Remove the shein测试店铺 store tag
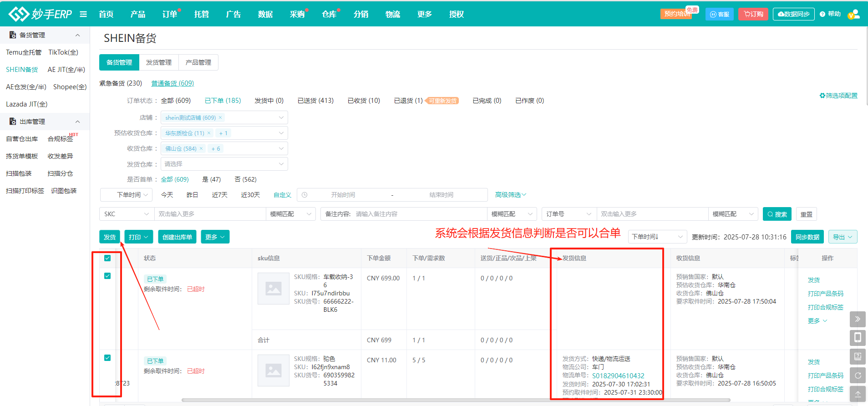868x406 pixels. pos(220,117)
